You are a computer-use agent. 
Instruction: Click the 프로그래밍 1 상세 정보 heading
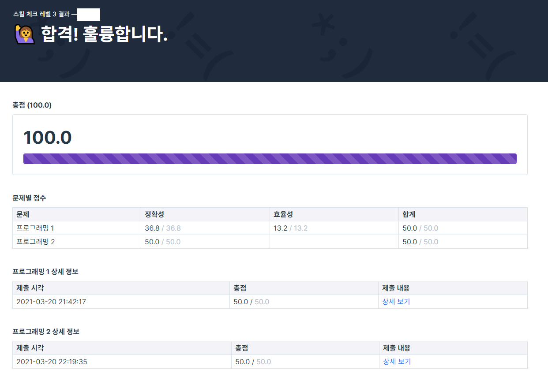coord(45,272)
